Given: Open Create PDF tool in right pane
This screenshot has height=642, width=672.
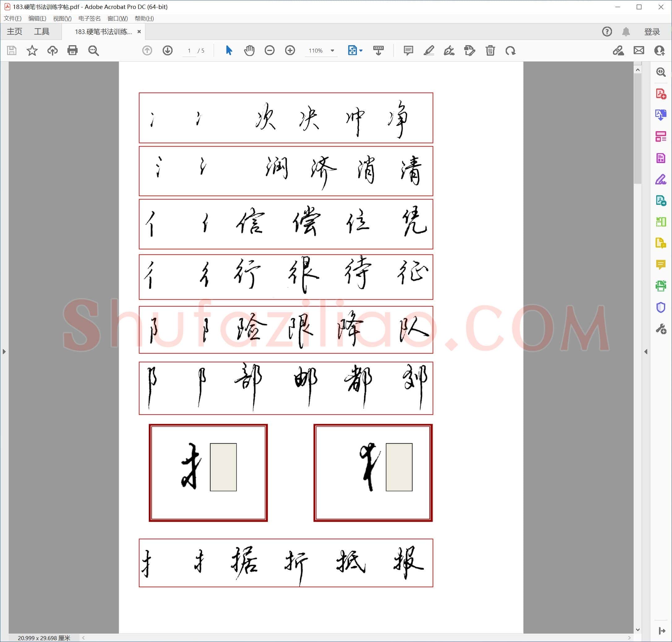Looking at the screenshot, I should (661, 94).
